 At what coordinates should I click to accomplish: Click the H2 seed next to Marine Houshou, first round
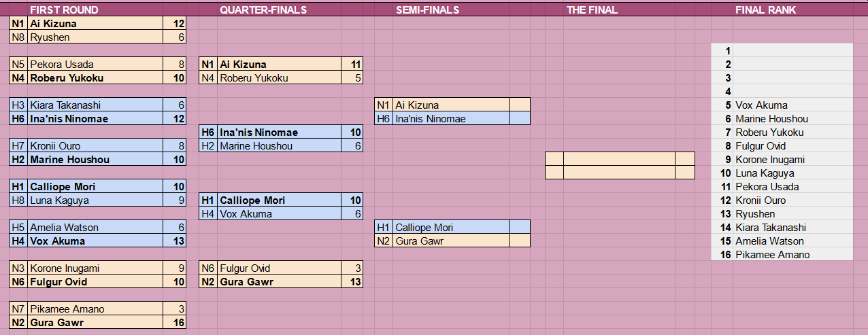coord(19,160)
